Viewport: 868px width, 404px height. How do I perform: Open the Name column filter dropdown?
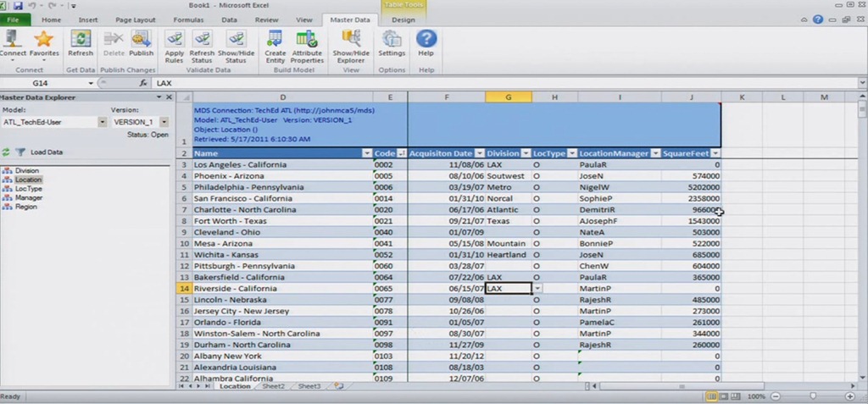366,153
